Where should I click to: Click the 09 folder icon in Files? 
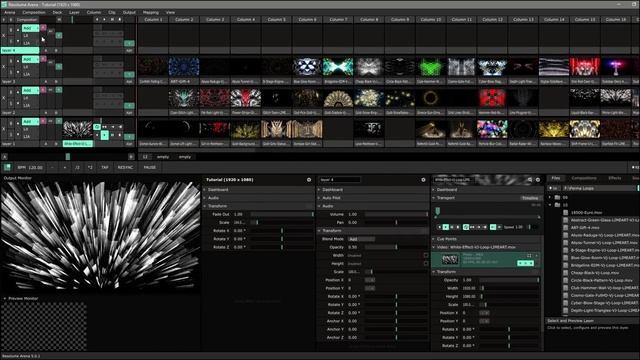pos(557,197)
